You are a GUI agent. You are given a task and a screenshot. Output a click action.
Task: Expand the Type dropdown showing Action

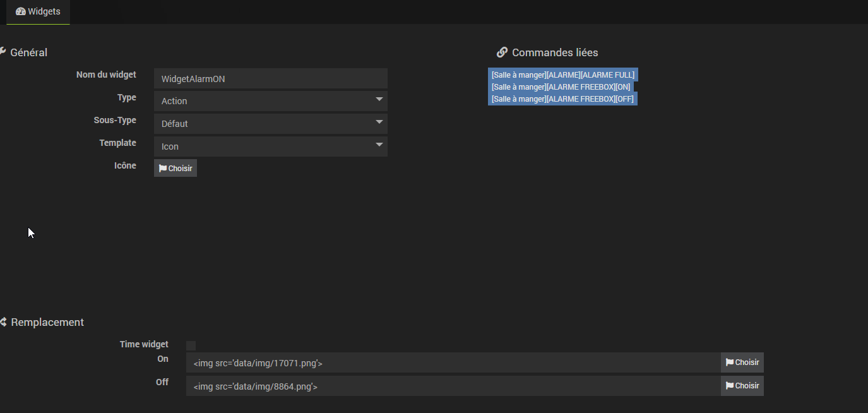[270, 101]
